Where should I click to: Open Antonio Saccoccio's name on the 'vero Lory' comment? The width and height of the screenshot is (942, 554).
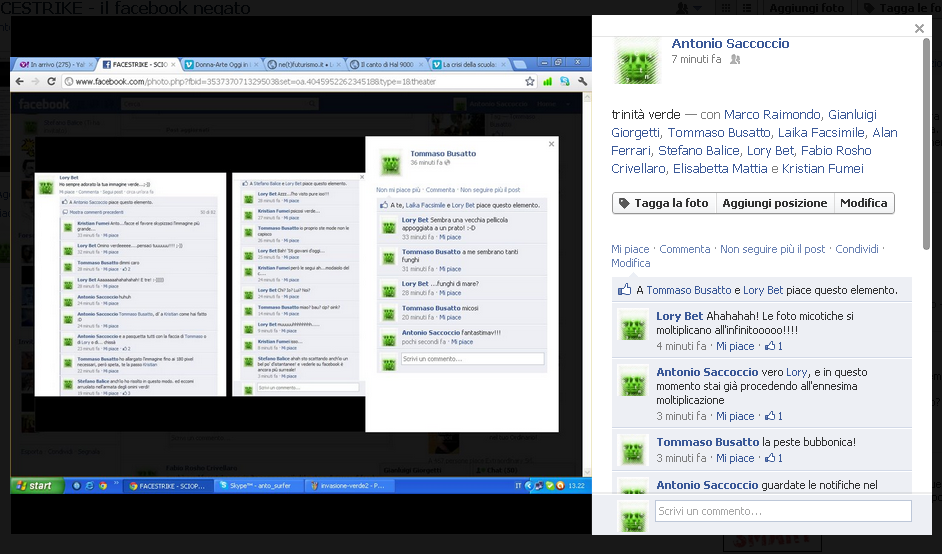click(707, 372)
